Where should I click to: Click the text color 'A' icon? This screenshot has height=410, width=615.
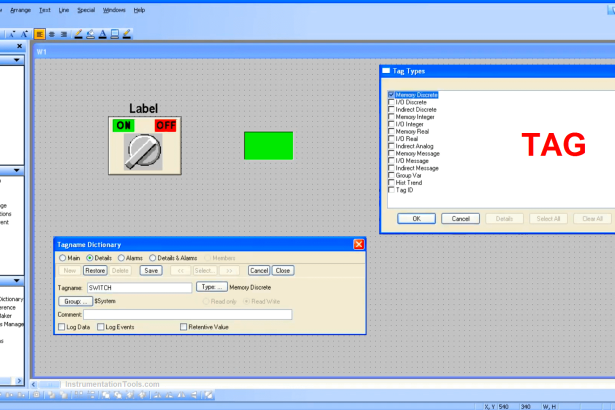(103, 33)
